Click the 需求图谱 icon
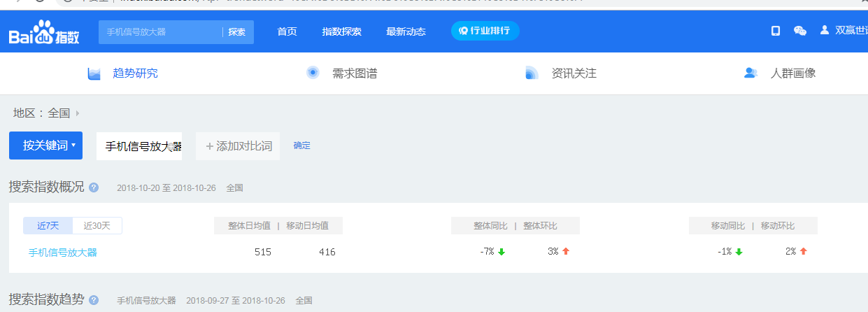This screenshot has width=868, height=312. tap(313, 73)
